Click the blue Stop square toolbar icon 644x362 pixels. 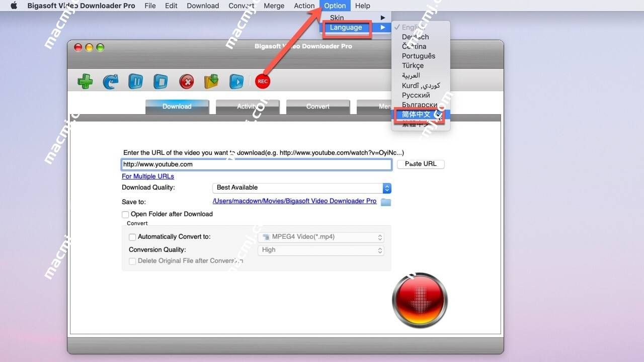pos(160,81)
